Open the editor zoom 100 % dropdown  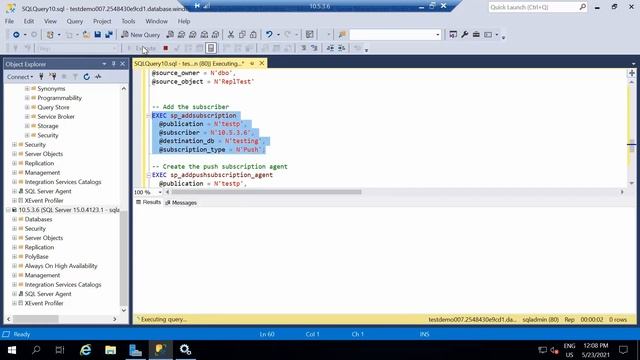tap(160, 192)
